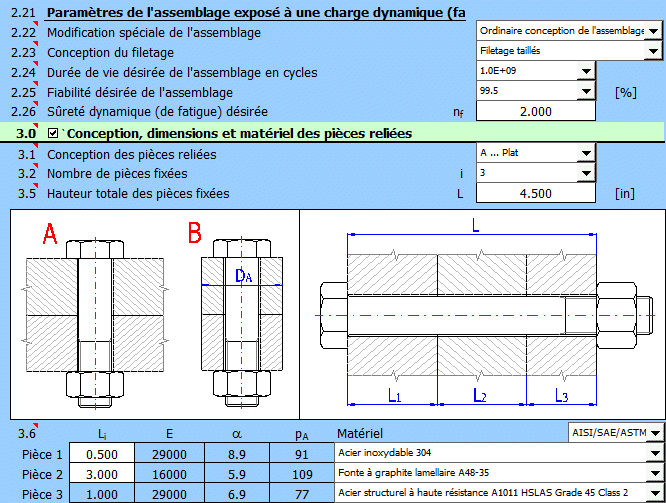
Task: Click the Pièce 2 row label
Action: click(x=42, y=475)
